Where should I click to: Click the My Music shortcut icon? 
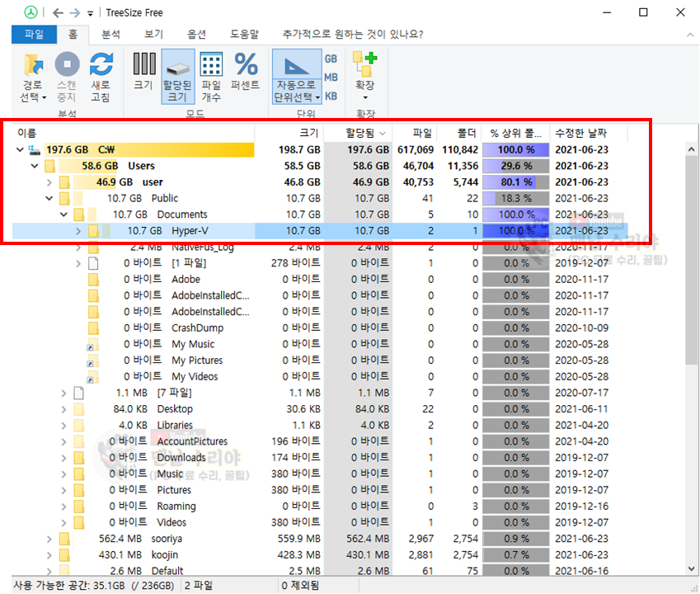pyautogui.click(x=93, y=345)
